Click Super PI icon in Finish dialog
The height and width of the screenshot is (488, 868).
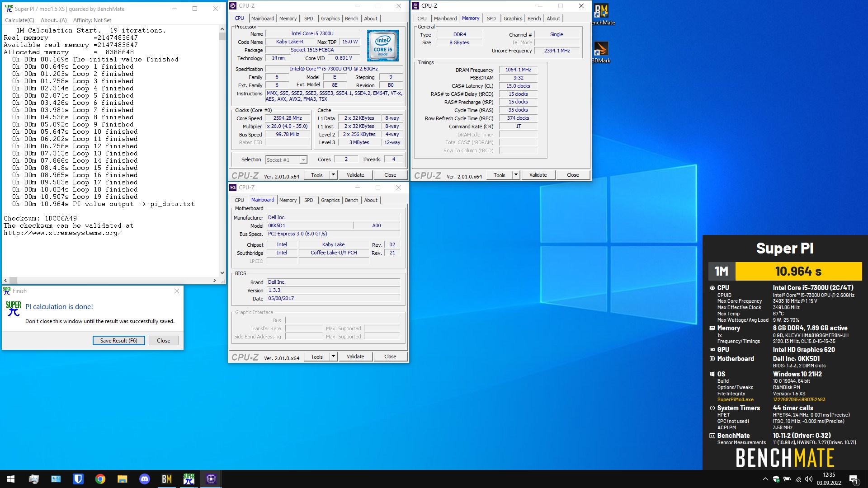tap(14, 309)
